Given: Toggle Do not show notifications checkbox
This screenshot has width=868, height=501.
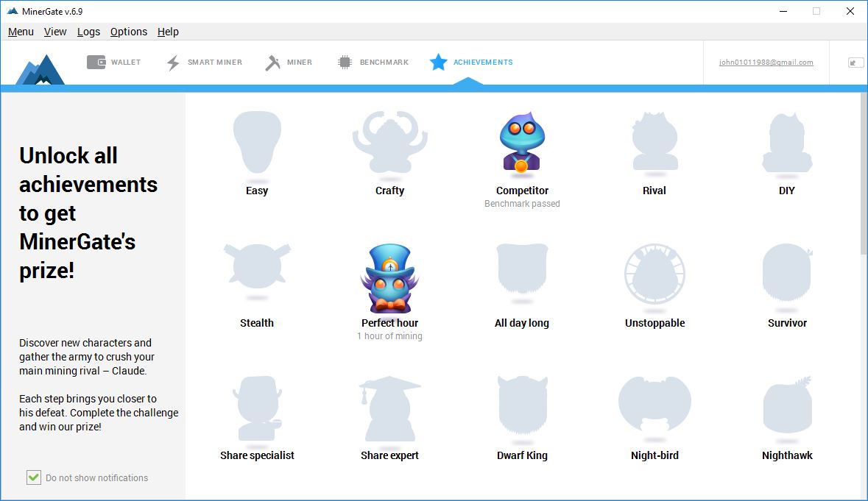Looking at the screenshot, I should point(34,477).
